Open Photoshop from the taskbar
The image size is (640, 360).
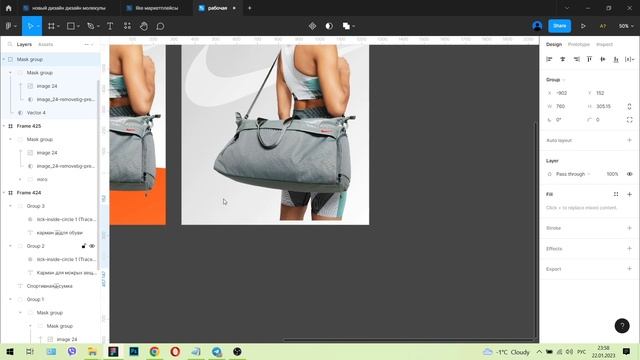tap(134, 351)
